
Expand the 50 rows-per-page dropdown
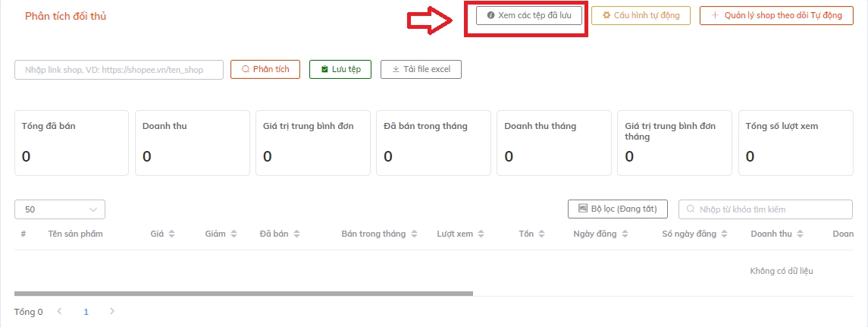(60, 209)
